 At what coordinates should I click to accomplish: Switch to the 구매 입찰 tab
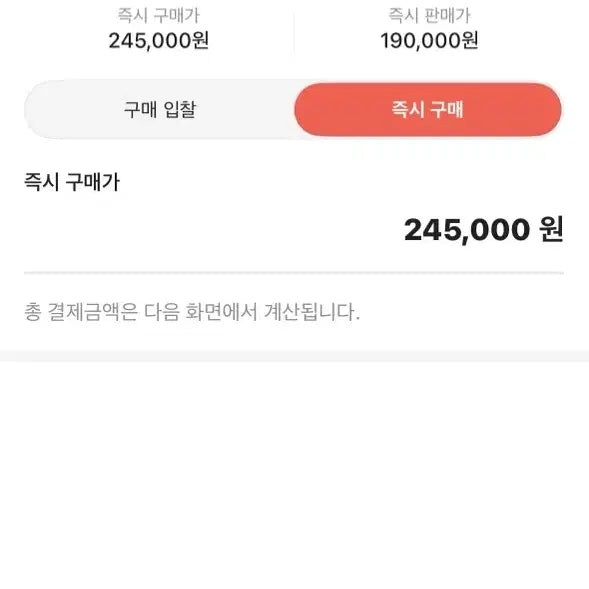click(x=160, y=109)
